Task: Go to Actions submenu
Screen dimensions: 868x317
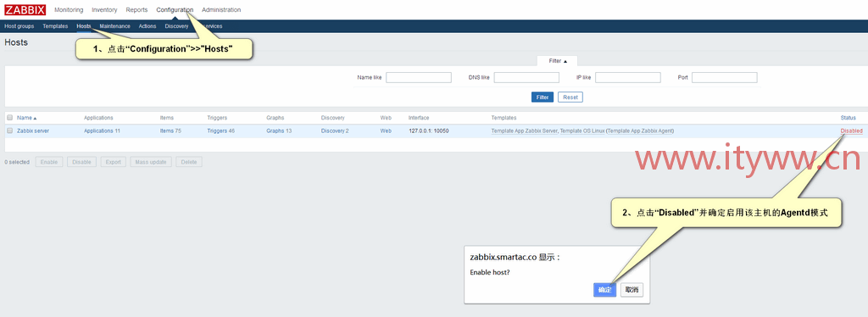Action: 147,26
